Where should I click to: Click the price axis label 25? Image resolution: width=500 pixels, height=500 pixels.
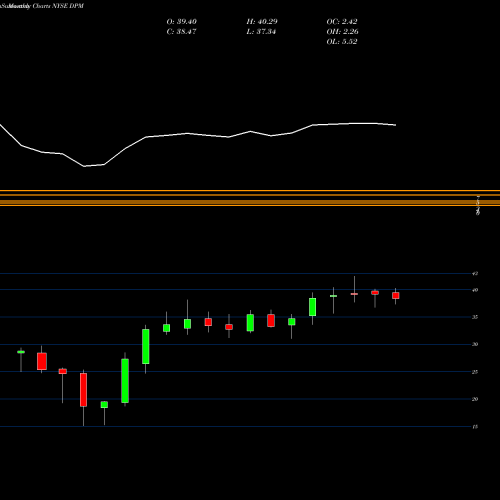tap(475, 372)
